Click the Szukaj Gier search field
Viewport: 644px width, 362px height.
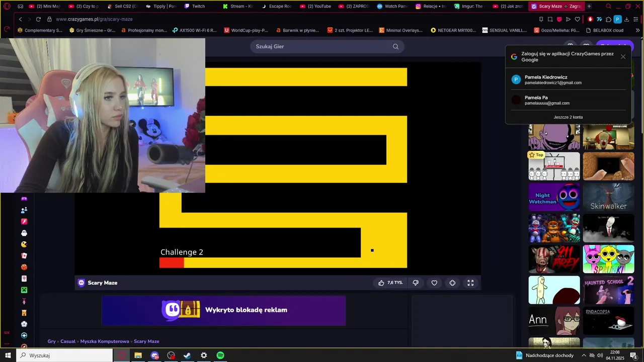click(327, 46)
